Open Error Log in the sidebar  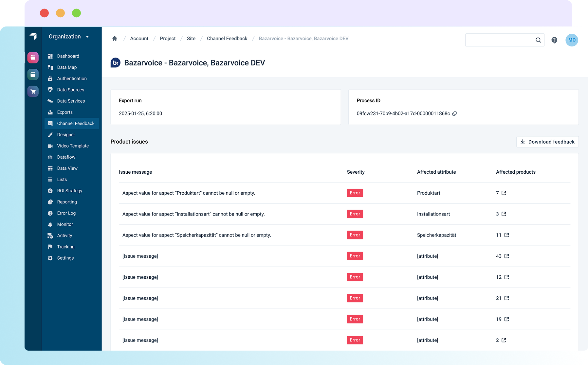[72, 213]
